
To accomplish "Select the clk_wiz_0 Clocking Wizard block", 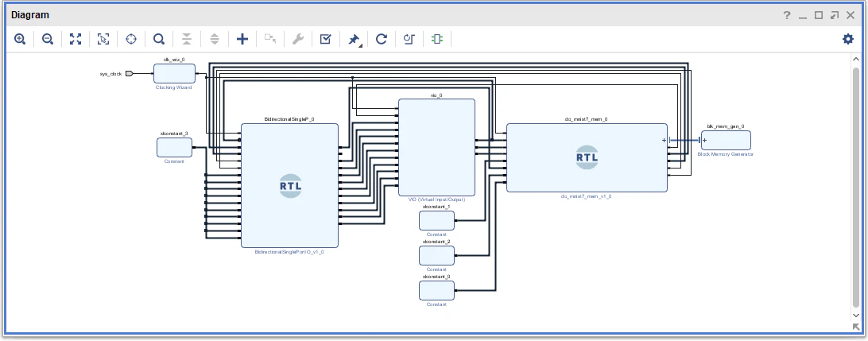I will (174, 74).
